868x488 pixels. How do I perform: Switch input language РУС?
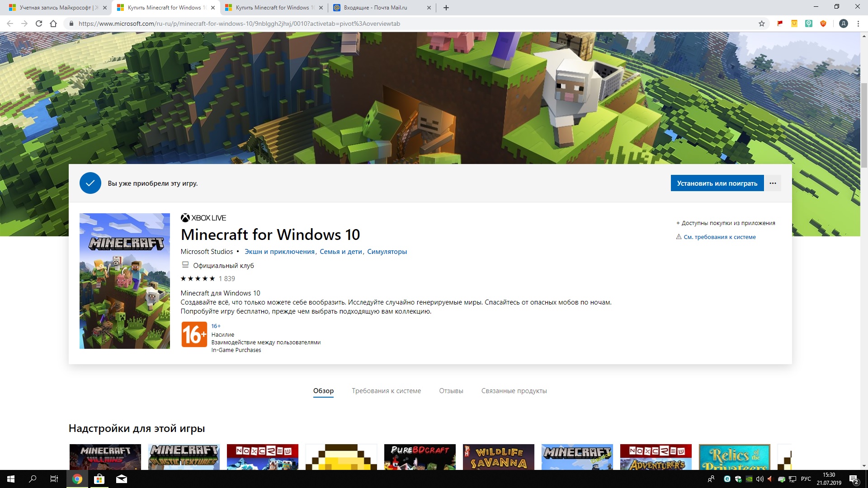pos(806,479)
